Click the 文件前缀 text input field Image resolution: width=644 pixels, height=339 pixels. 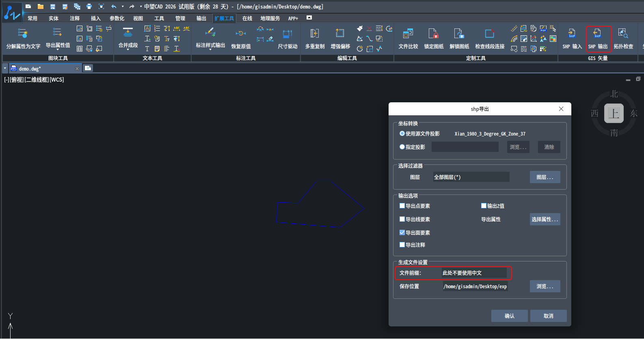pyautogui.click(x=474, y=273)
